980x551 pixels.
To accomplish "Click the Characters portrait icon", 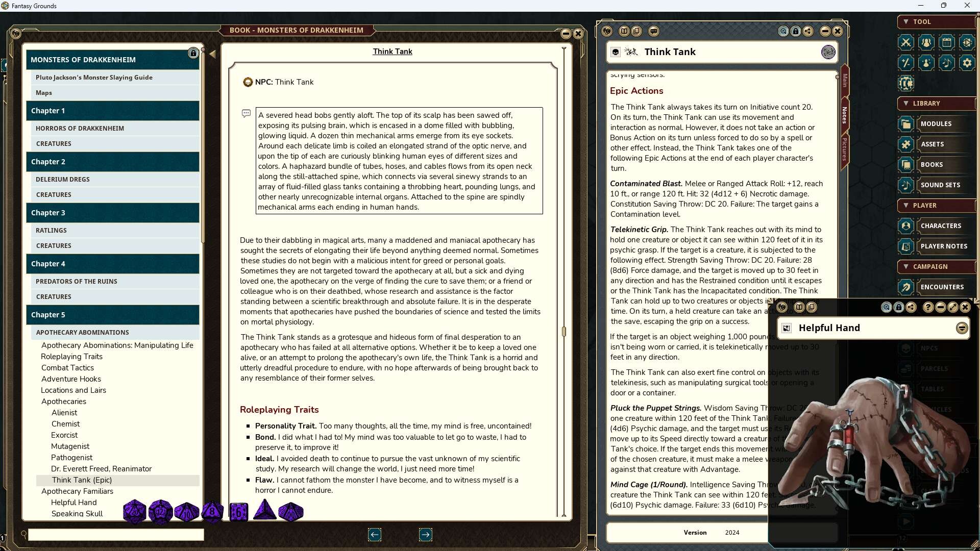I will tap(905, 226).
